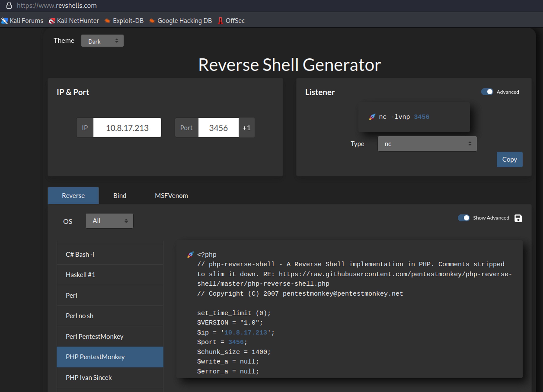Click the padlock icon in address bar

click(9, 5)
